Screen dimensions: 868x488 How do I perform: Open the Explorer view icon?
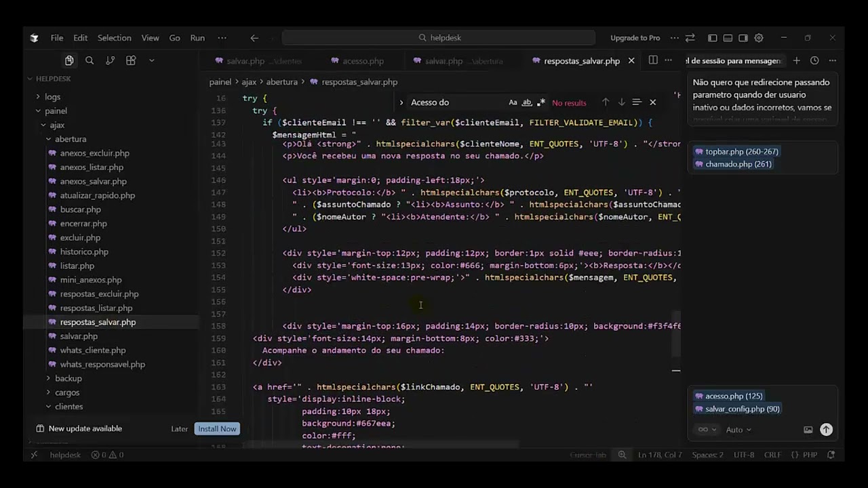(69, 60)
